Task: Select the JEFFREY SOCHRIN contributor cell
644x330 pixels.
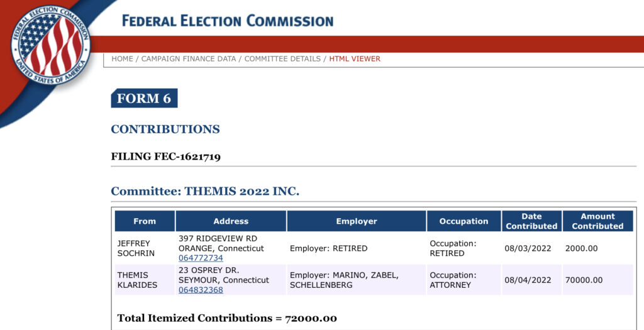Action: click(145, 248)
